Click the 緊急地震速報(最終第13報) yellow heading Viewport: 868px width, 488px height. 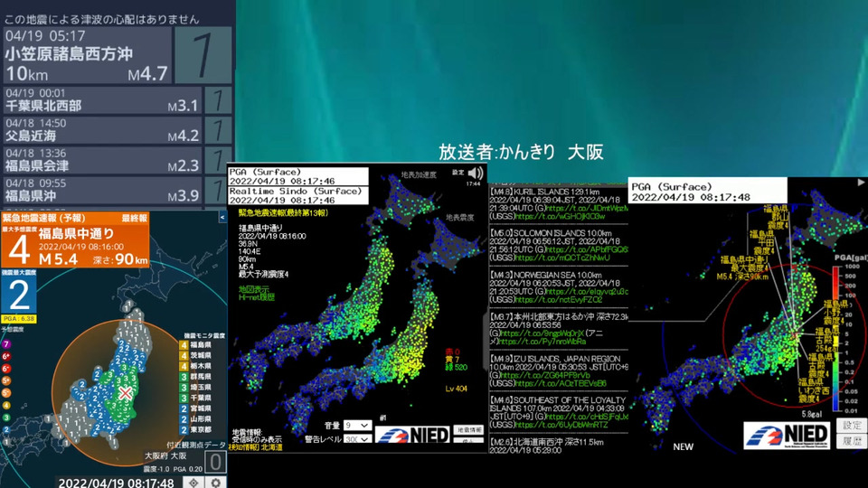point(283,212)
